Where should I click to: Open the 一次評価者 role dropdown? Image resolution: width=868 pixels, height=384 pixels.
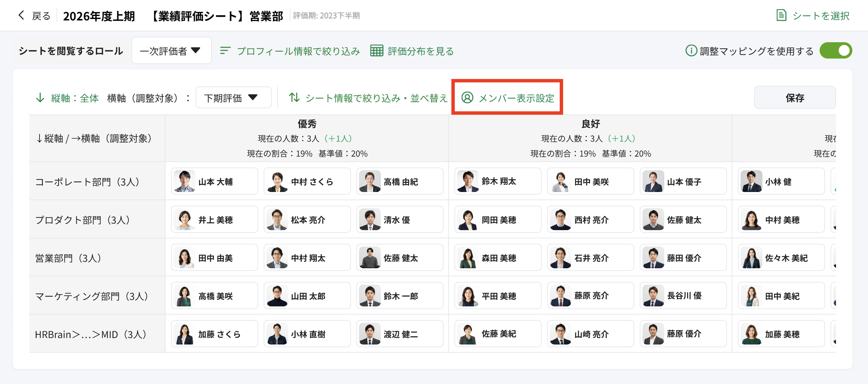[x=171, y=51]
